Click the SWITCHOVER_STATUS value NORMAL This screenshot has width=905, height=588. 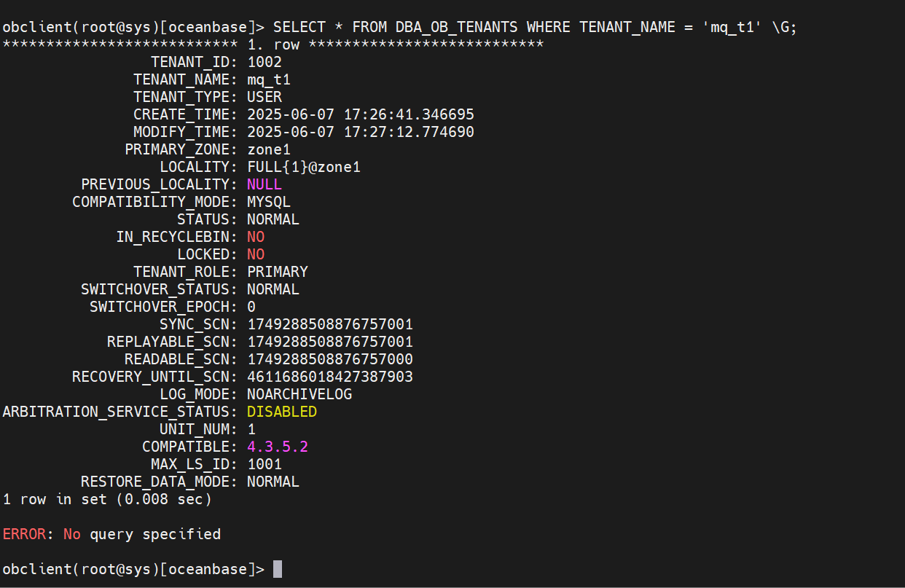273,289
